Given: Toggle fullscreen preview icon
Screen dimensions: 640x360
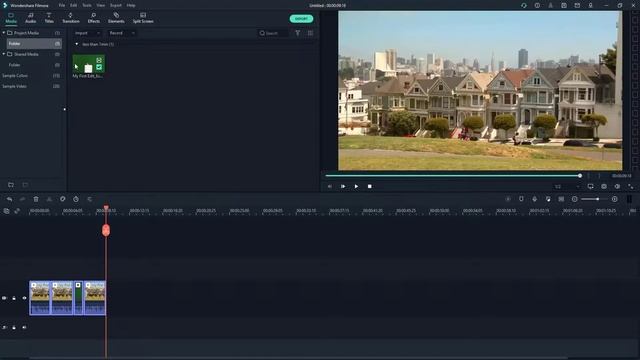Looking at the screenshot, I should pos(631,187).
